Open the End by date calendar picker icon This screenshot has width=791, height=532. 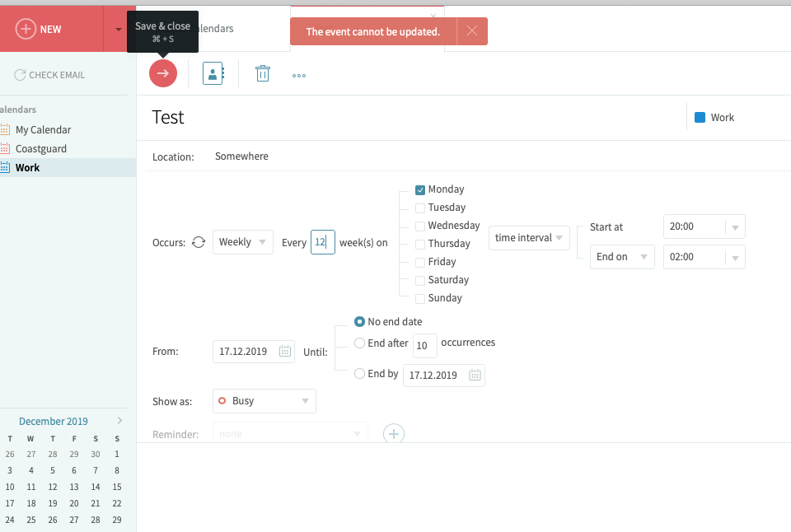[x=475, y=375]
